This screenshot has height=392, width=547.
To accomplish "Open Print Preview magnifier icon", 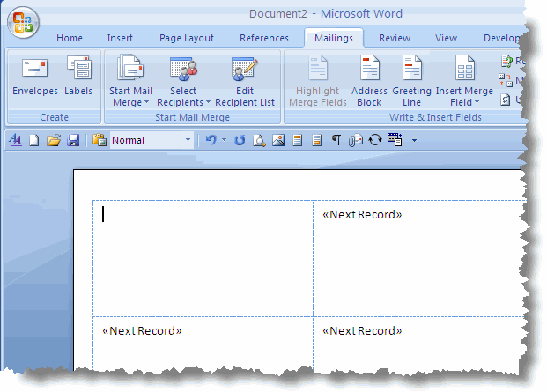I will (x=259, y=140).
